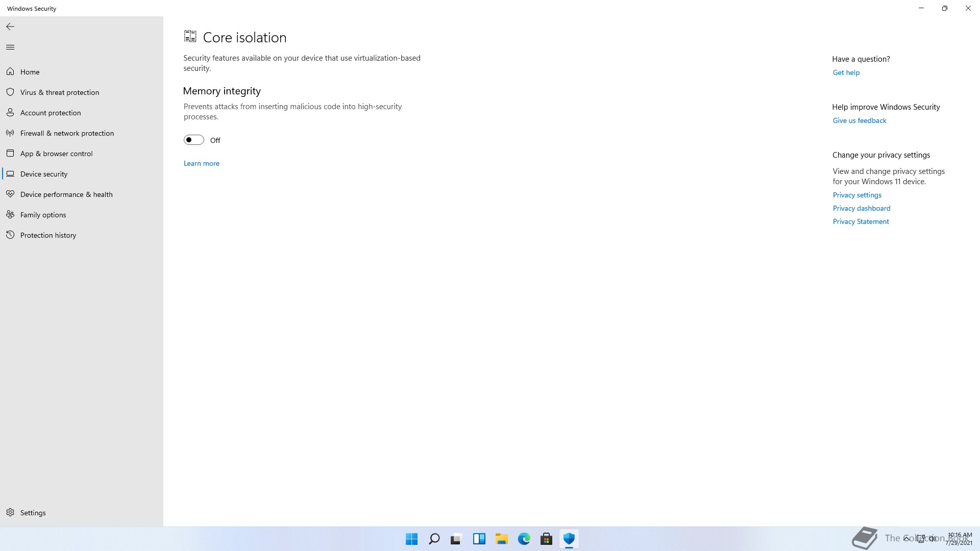Viewport: 980px width, 551px height.
Task: Go to Virus & threat protection
Action: (x=82, y=92)
